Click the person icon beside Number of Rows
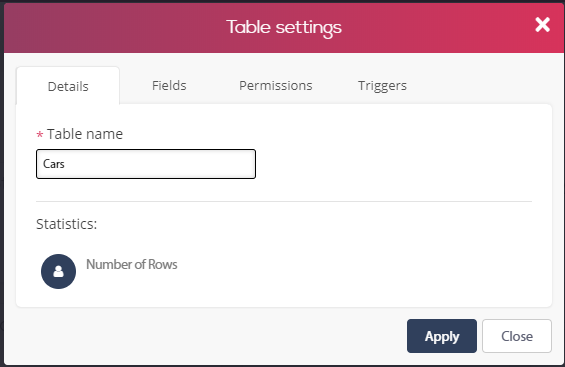Image resolution: width=565 pixels, height=367 pixels. coord(58,271)
